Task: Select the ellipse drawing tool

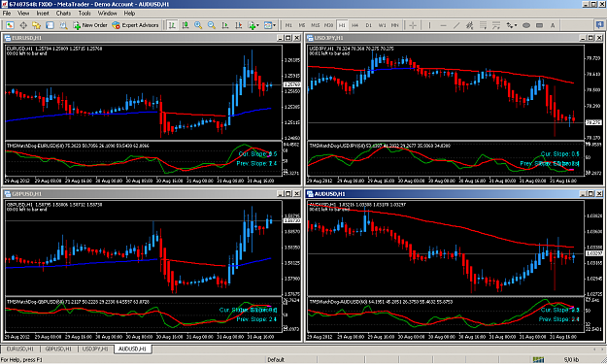Action: tap(526, 25)
